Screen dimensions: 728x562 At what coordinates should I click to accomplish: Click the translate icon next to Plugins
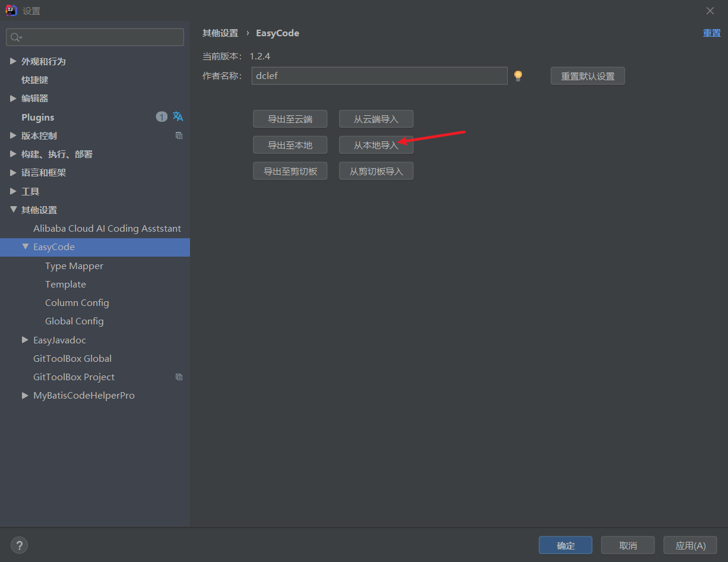pos(178,116)
